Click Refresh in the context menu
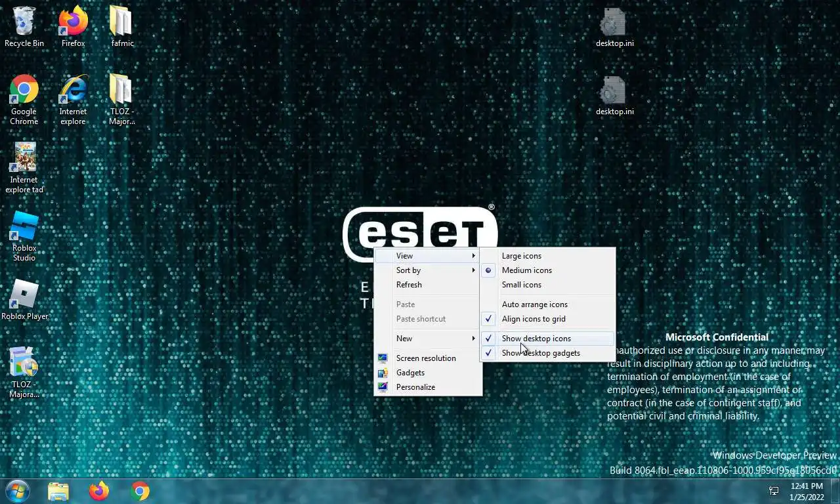This screenshot has width=840, height=504. pos(428,285)
